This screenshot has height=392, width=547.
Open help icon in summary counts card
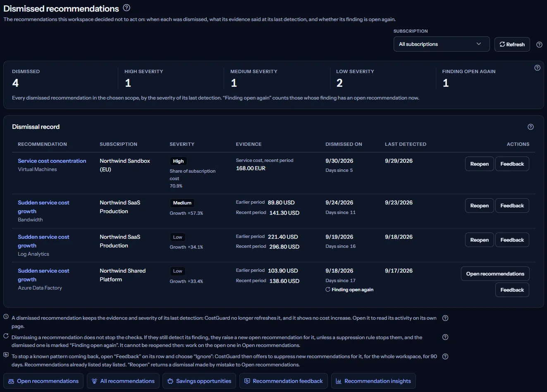click(x=537, y=68)
